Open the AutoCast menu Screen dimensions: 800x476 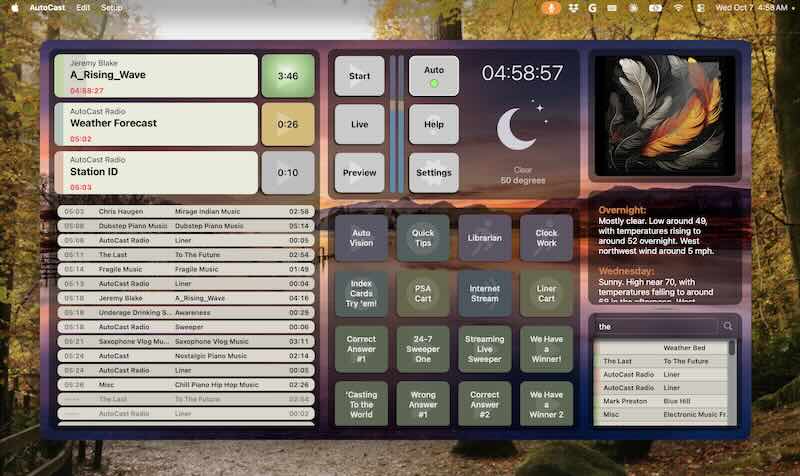[x=47, y=8]
